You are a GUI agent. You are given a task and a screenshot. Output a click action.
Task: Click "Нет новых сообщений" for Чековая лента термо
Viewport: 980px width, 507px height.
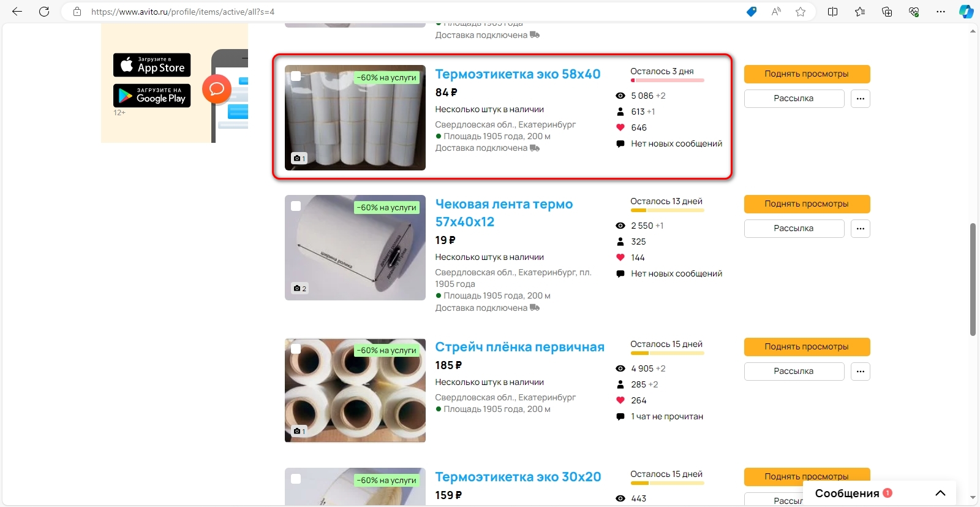tap(677, 273)
